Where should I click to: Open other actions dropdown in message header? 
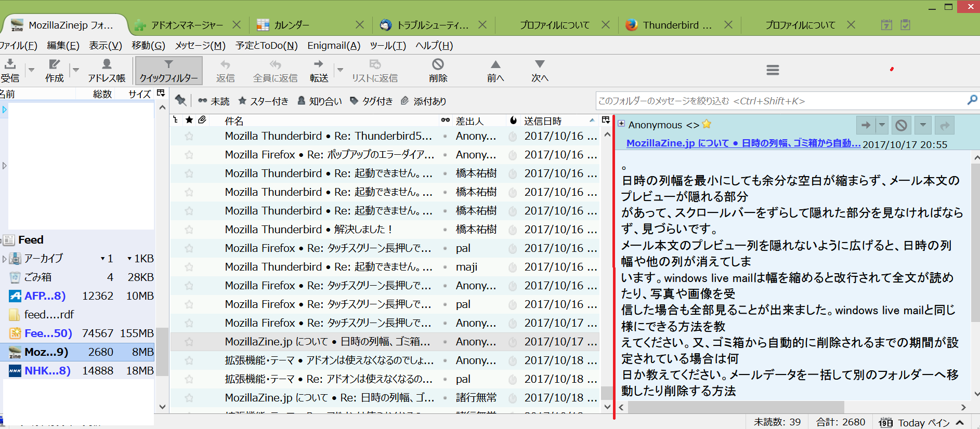click(922, 125)
